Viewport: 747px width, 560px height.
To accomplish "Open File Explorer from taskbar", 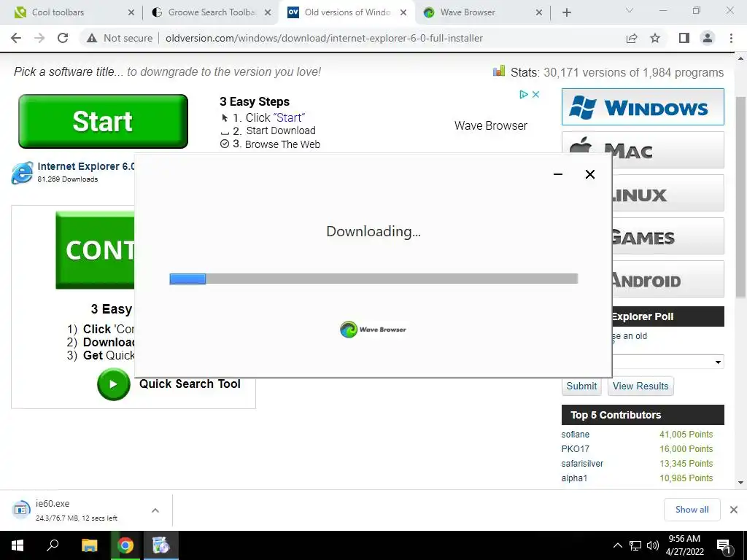I will (89, 545).
